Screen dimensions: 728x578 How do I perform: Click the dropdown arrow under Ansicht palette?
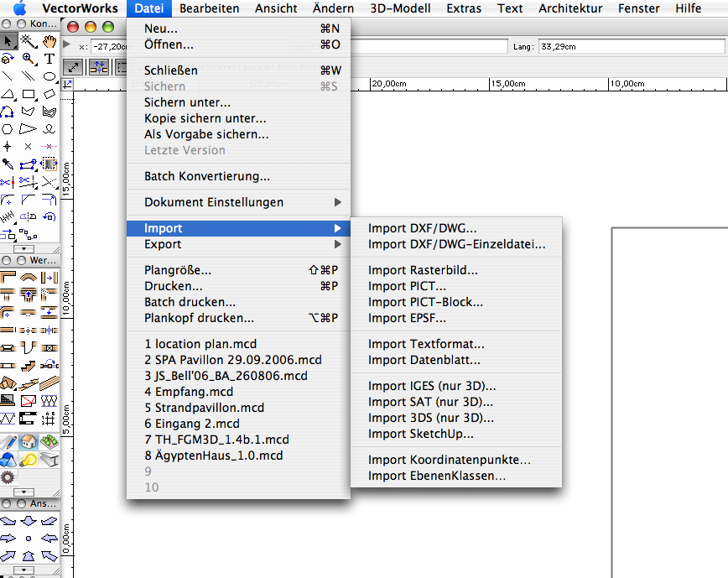(x=23, y=570)
